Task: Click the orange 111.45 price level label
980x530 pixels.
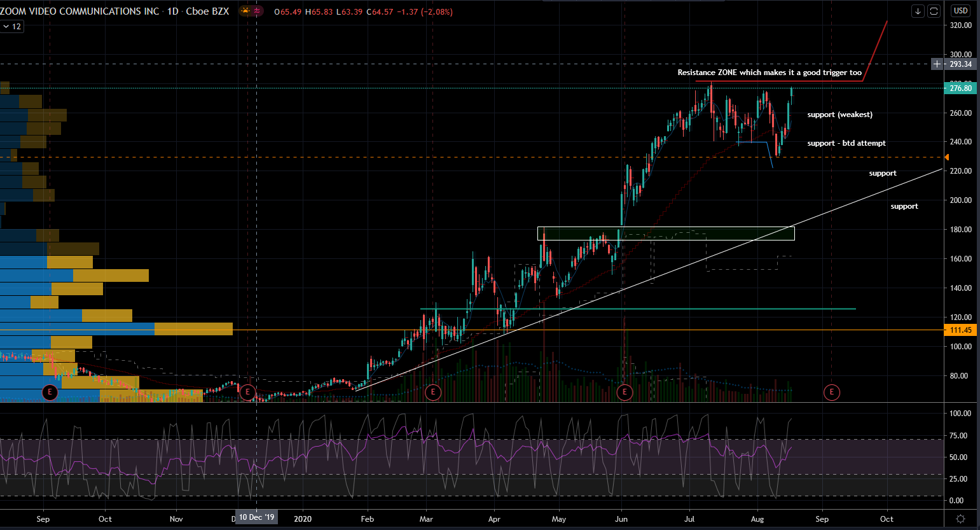Action: coord(960,330)
